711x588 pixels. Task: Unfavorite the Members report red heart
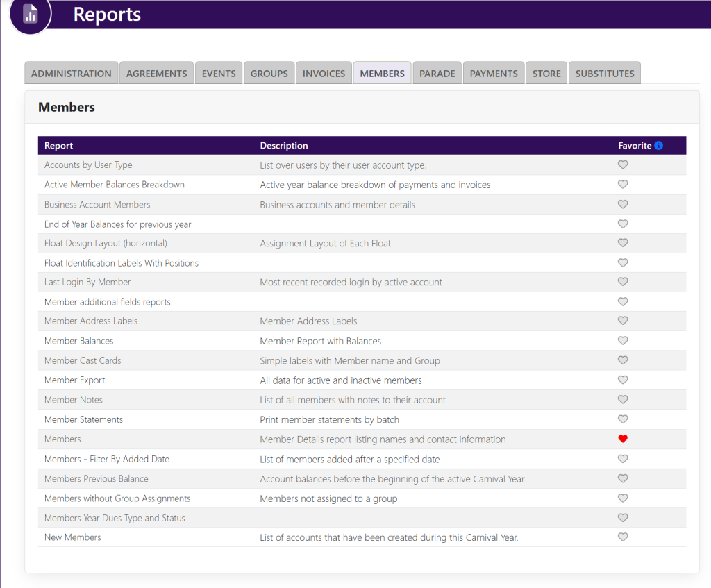pos(623,439)
